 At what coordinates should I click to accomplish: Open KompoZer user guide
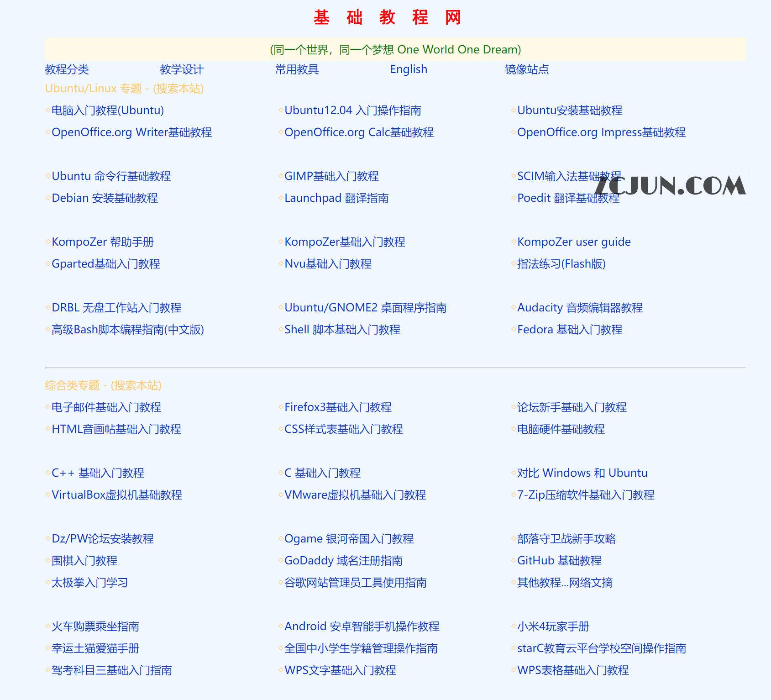click(574, 242)
